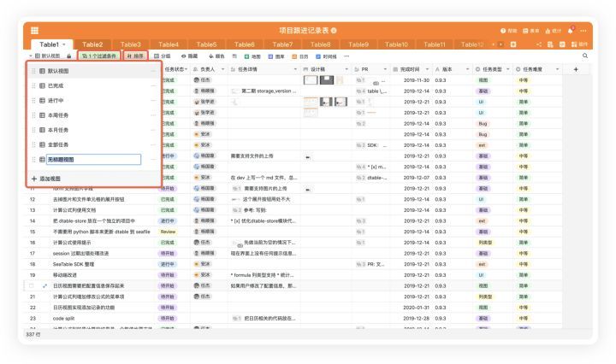Open the 颜色 color picker button
Screen dimensions: 616x364
pyautogui.click(x=216, y=56)
